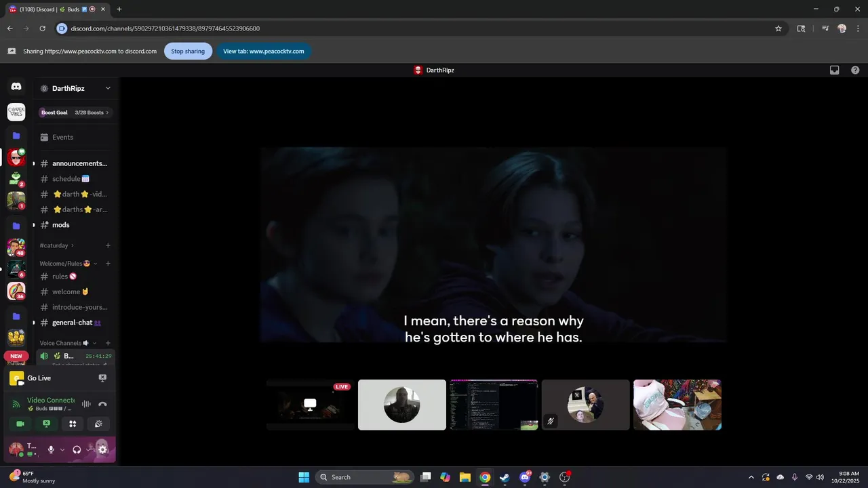Screen dimensions: 868x488
Task: Open server icon with 48 notification badge
Action: coord(16,248)
